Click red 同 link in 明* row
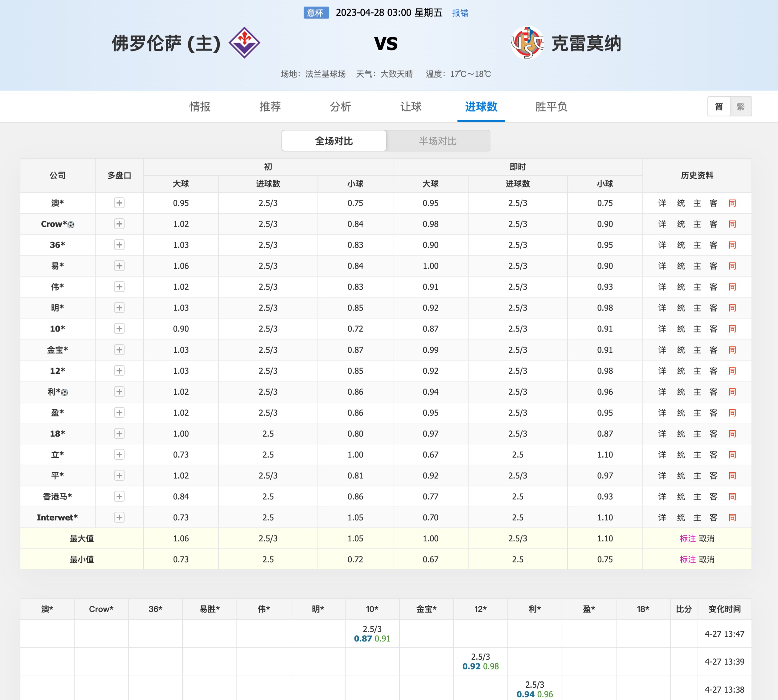The height and width of the screenshot is (700, 778). pos(732,308)
